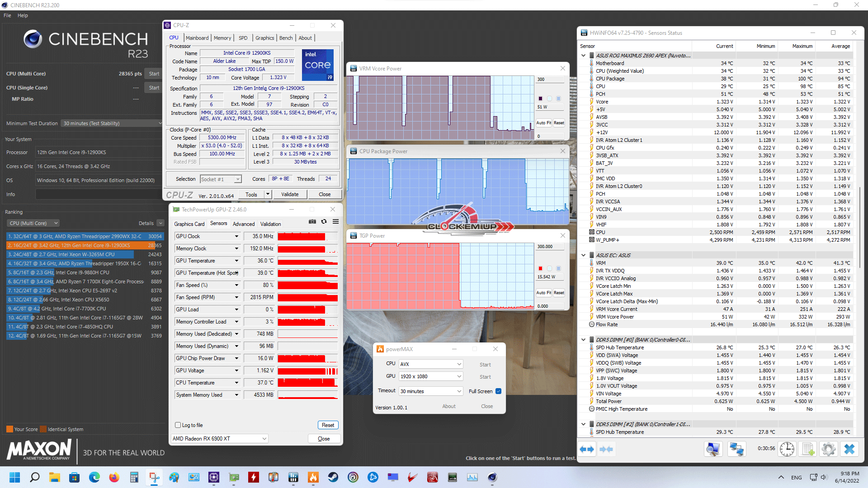Click HWiNFO network monitors icon

click(736, 449)
